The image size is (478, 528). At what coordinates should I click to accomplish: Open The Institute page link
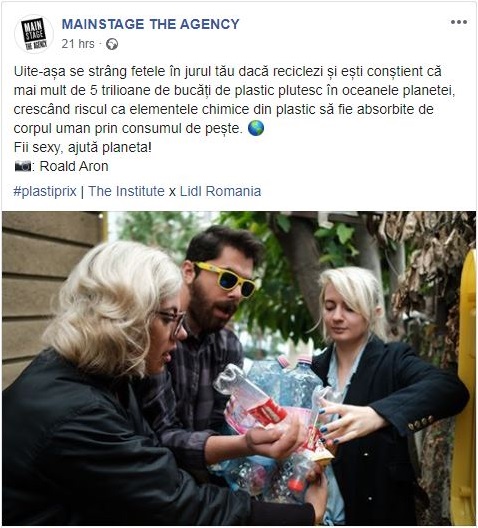pyautogui.click(x=126, y=191)
